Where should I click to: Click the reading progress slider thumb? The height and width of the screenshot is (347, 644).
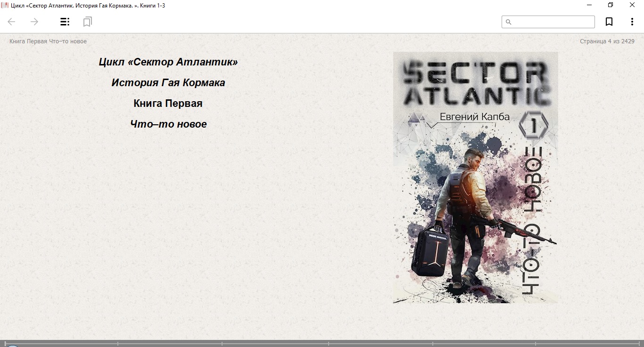coord(12,346)
